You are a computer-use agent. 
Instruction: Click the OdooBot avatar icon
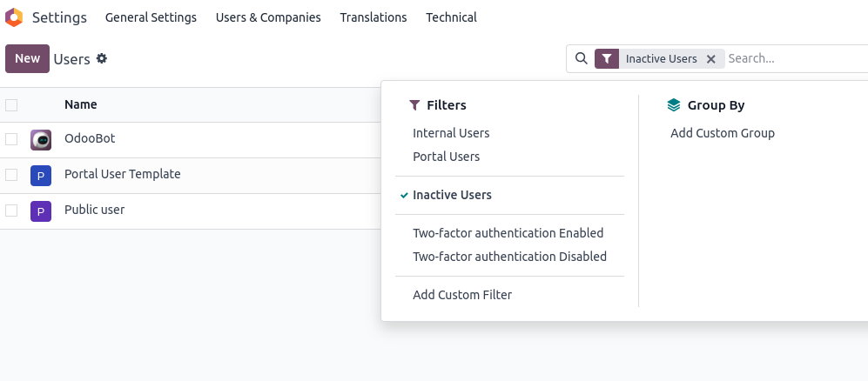click(41, 139)
